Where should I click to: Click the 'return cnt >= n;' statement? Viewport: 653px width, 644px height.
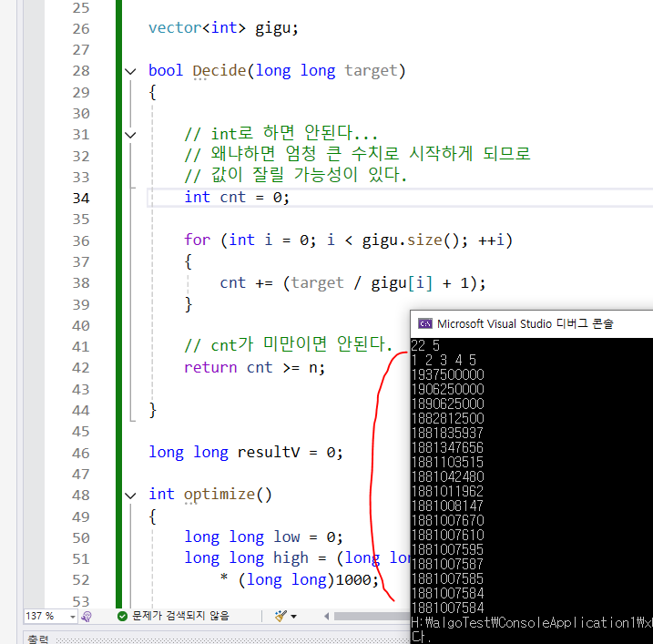[254, 367]
